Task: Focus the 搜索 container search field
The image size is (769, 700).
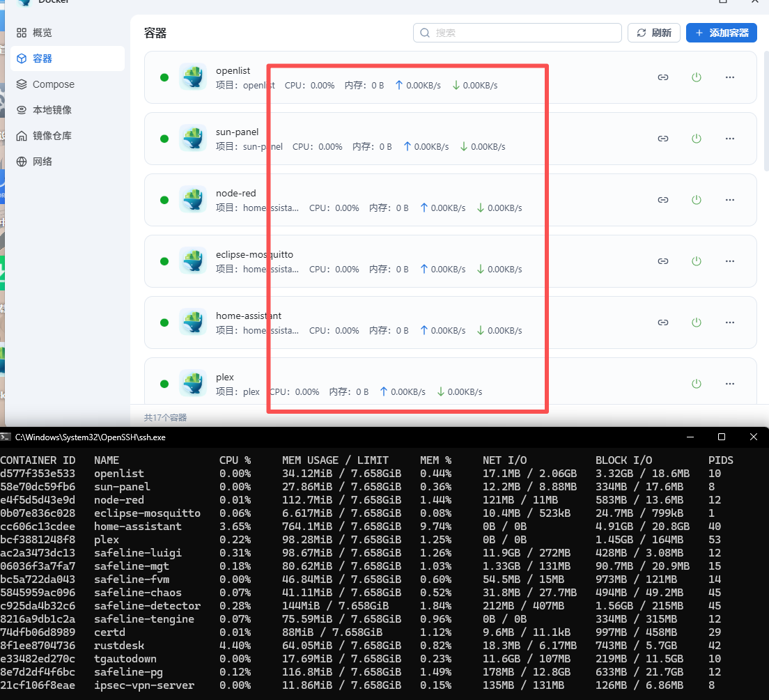Action: (518, 33)
